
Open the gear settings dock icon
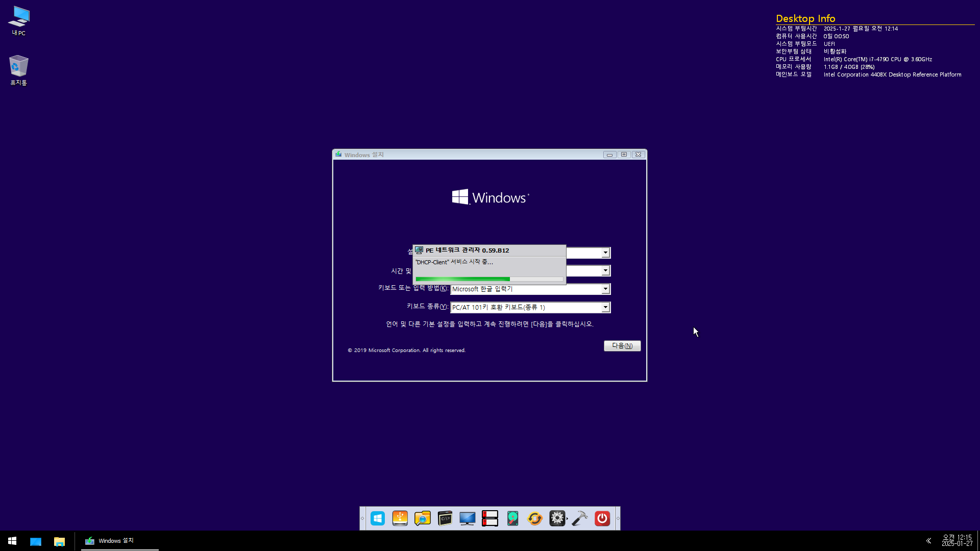pyautogui.click(x=557, y=518)
